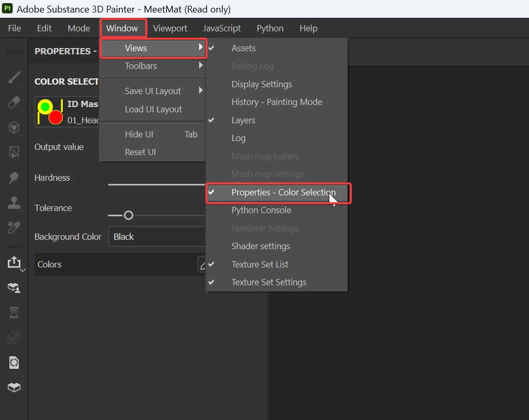Choose Hide UI from Window menu
This screenshot has height=420, width=529.
click(x=152, y=134)
